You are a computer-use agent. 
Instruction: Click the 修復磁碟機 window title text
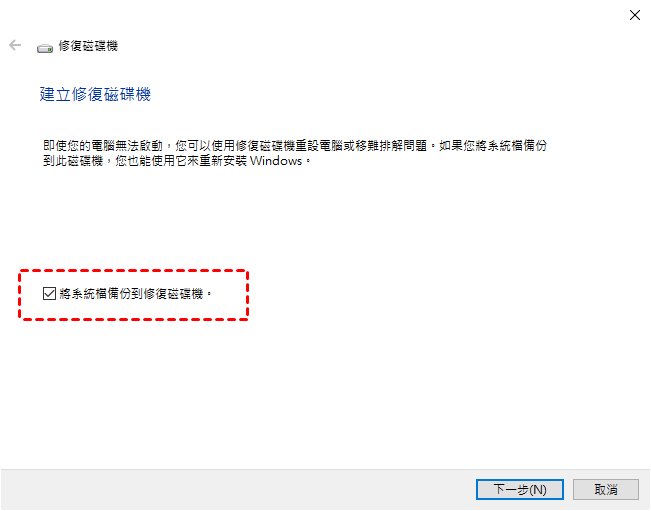[88, 46]
